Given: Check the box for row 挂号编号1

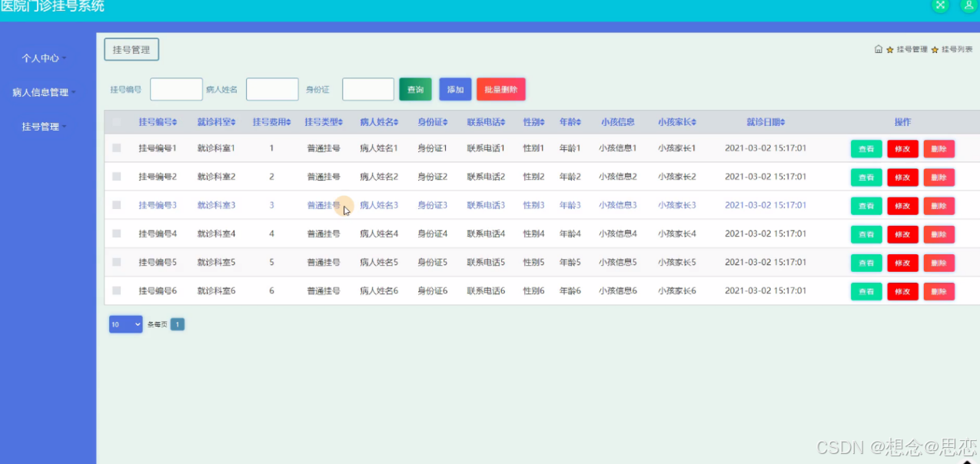Looking at the screenshot, I should point(117,147).
